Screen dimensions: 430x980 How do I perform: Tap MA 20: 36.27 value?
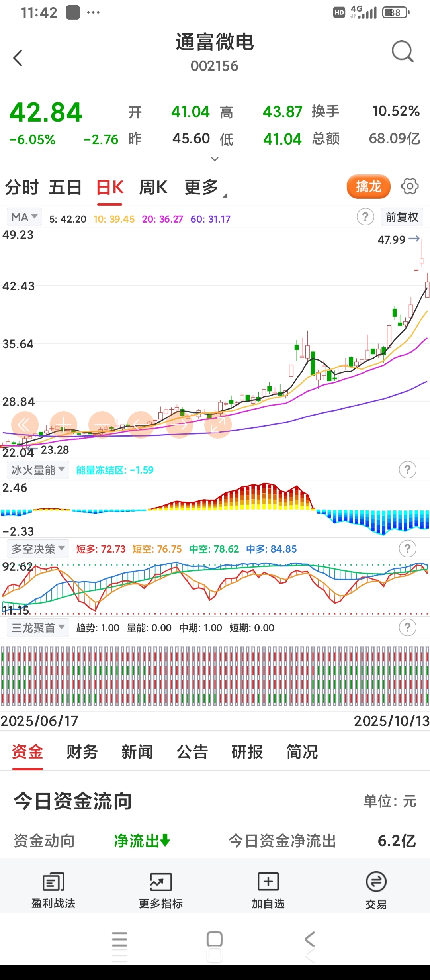point(162,219)
